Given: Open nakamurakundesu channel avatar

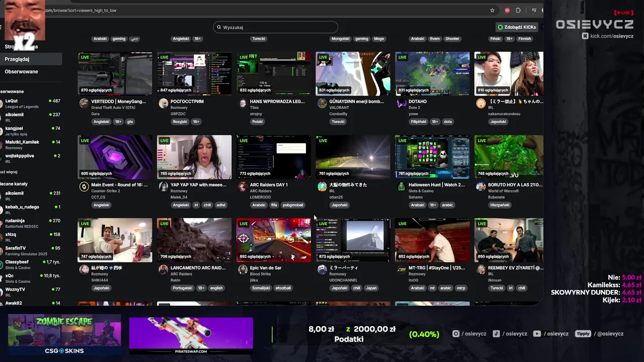Looking at the screenshot, I should (481, 103).
